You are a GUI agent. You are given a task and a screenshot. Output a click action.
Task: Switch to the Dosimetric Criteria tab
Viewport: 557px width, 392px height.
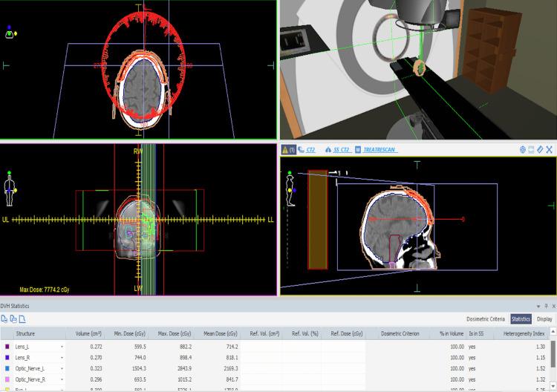click(486, 318)
